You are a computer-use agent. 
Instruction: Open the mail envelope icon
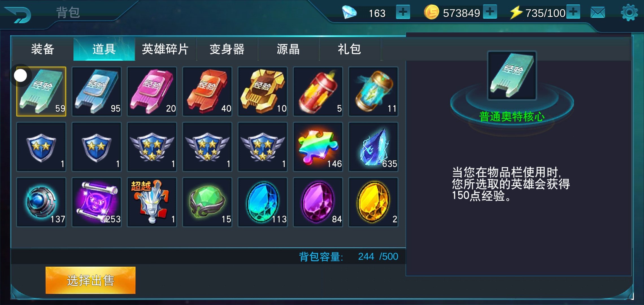point(598,12)
